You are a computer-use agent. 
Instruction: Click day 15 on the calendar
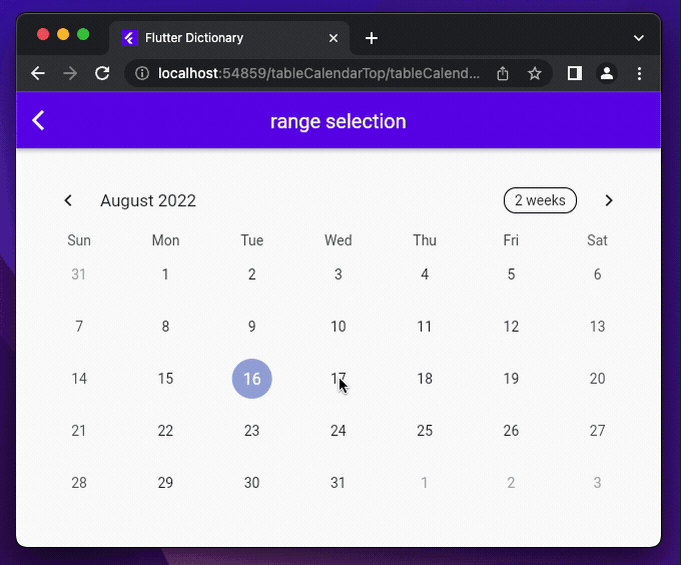tap(165, 379)
